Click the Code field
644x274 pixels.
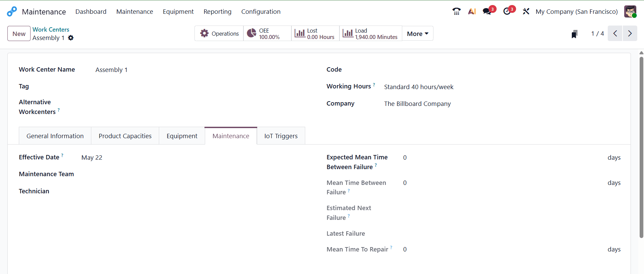[x=502, y=70]
